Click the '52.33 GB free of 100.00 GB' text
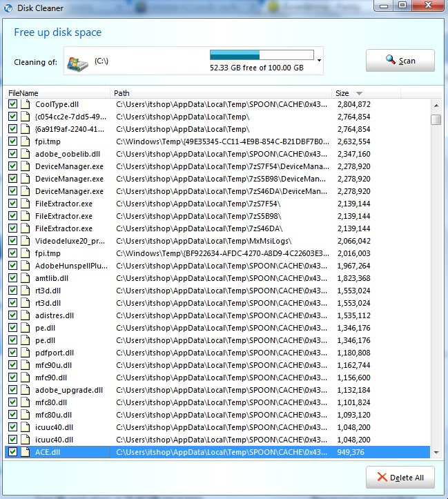The height and width of the screenshot is (499, 448). (257, 68)
